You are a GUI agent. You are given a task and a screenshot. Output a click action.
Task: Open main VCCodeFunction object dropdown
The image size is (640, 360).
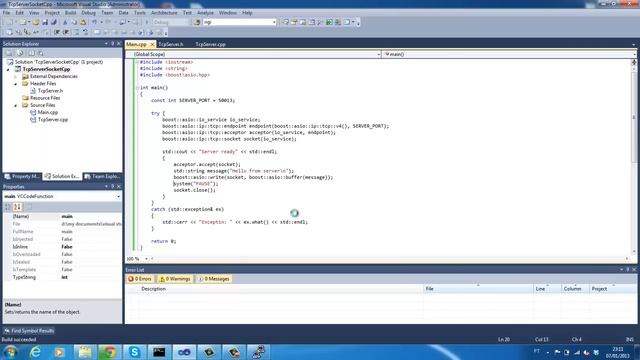[x=118, y=196]
